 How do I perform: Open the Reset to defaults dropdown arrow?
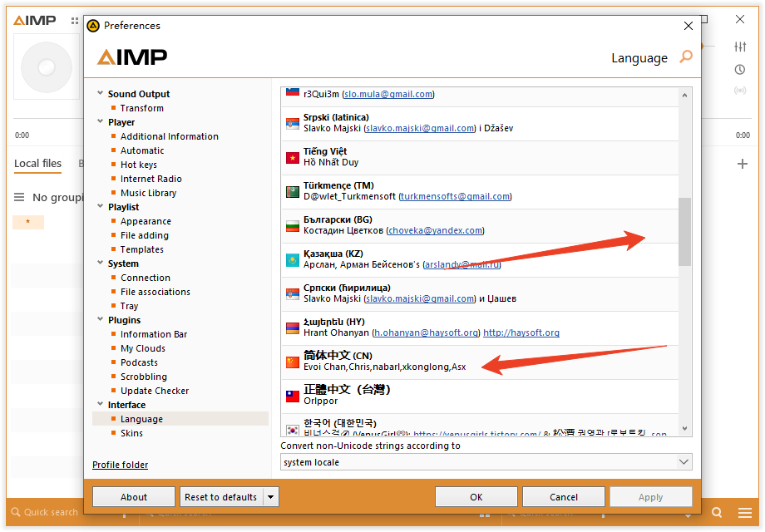(x=270, y=497)
